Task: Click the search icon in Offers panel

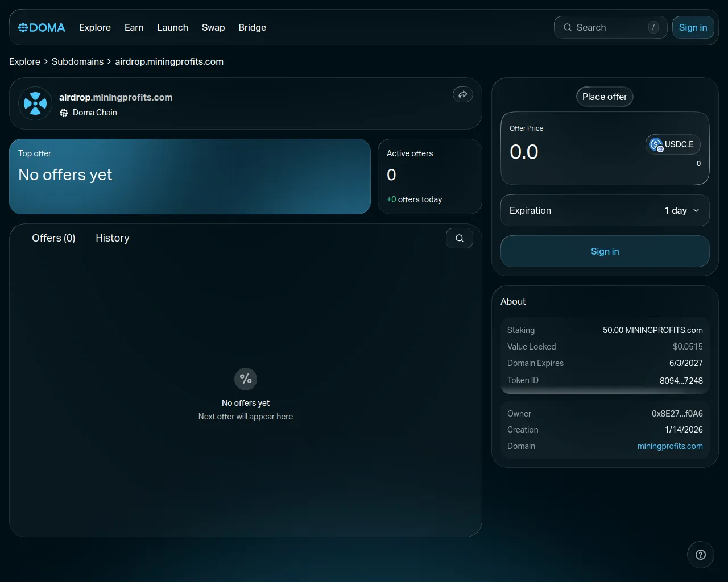Action: 460,238
